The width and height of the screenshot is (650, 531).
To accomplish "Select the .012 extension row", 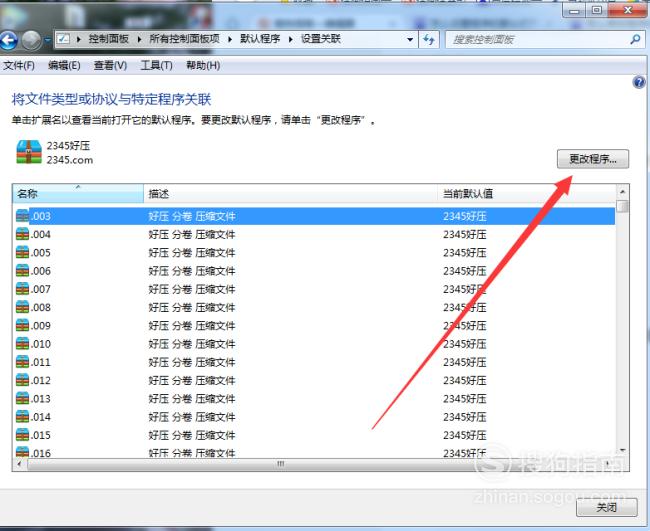I will tap(314, 380).
